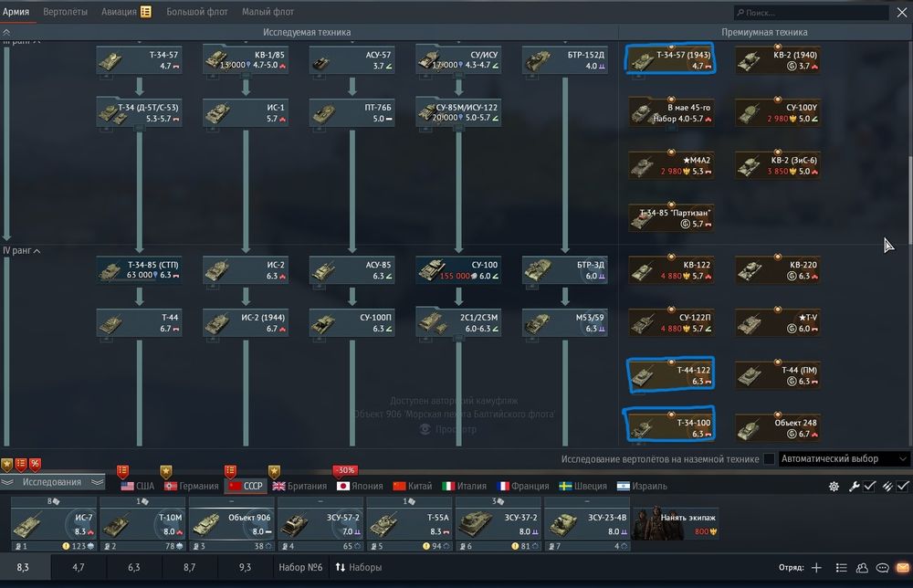Select premium Объект 248 card
Screen dimensions: 913x588
point(778,428)
